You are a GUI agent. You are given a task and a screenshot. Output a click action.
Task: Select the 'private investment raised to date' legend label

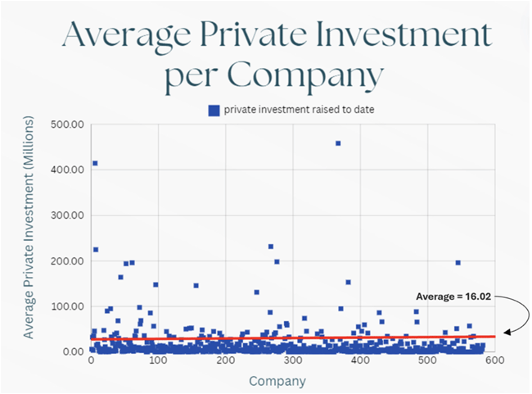click(x=293, y=110)
